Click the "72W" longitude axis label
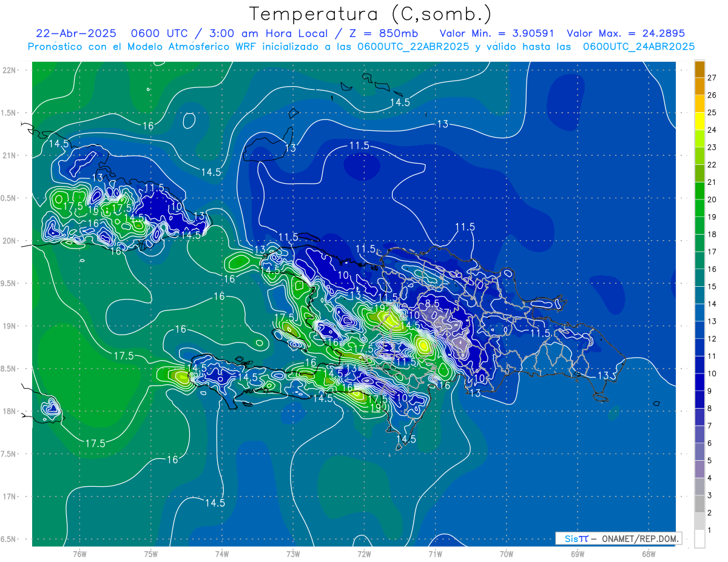The image size is (728, 562). 364,554
